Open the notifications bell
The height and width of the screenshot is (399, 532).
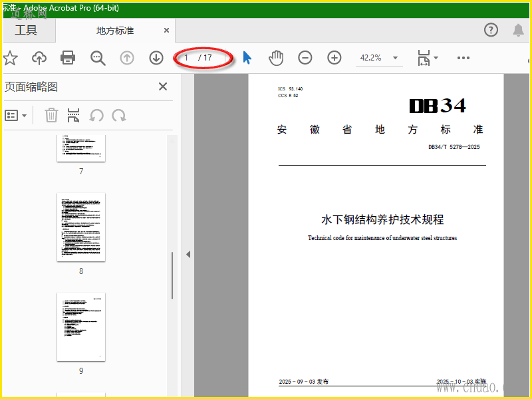(518, 30)
